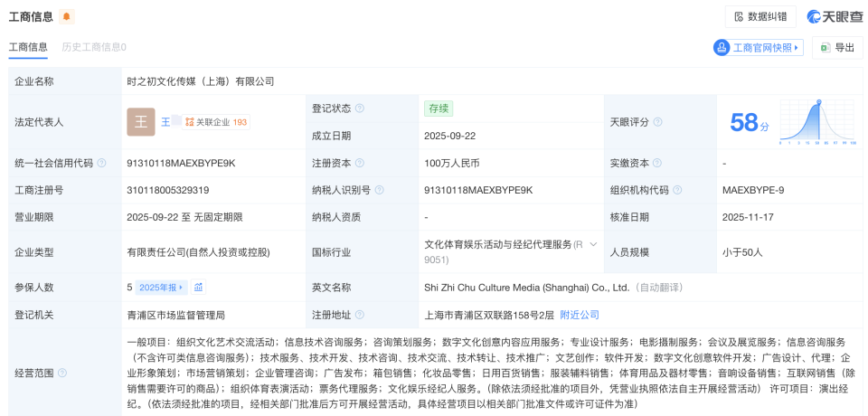The width and height of the screenshot is (868, 416).
Task: Open the 附近公司 link
Action: point(580,316)
